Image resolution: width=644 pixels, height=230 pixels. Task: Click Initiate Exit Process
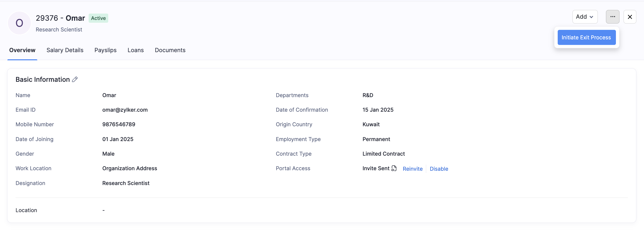586,38
